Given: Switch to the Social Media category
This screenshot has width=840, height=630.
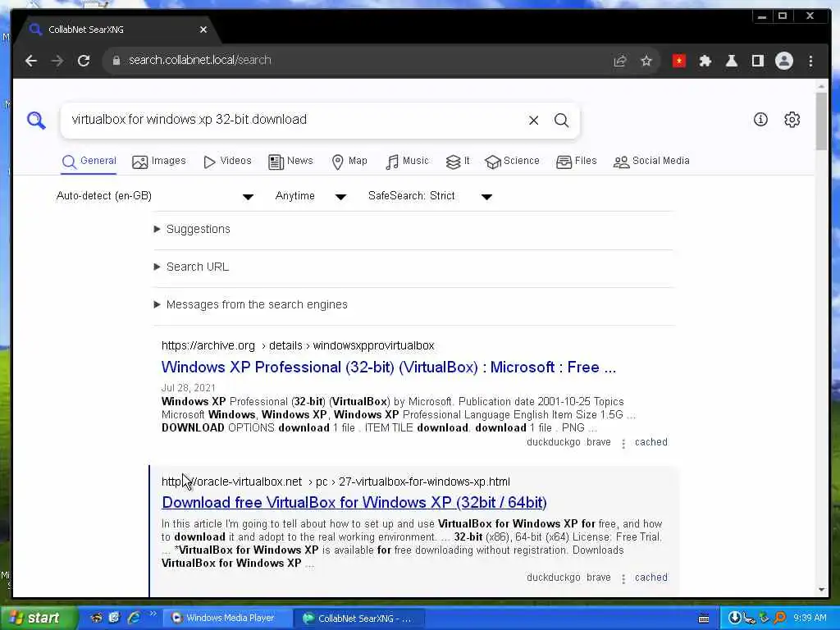Looking at the screenshot, I should tap(651, 162).
